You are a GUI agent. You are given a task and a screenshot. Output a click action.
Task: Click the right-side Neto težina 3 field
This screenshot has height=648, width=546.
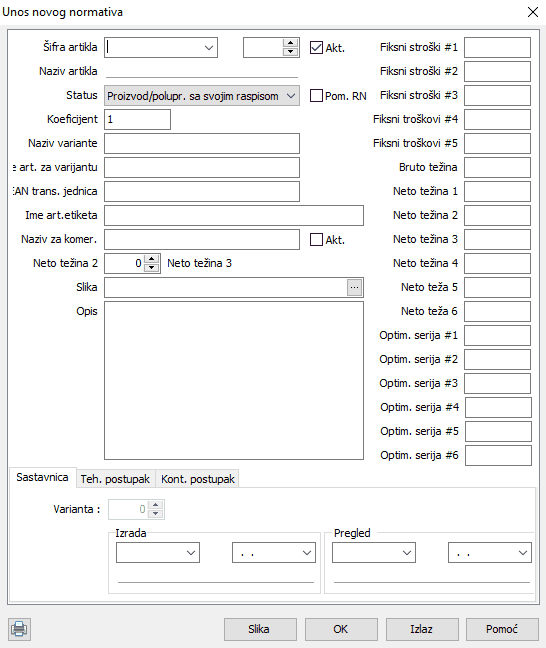[x=497, y=239]
